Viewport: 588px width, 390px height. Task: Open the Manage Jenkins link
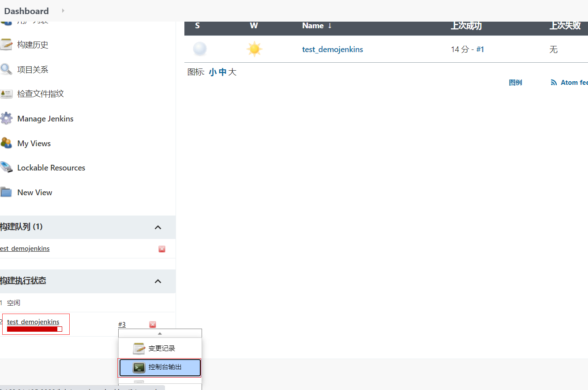(45, 118)
